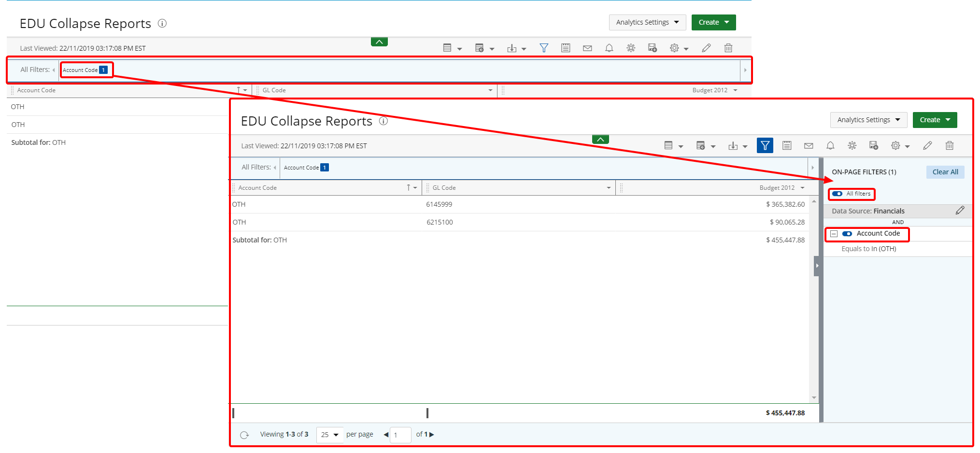Collapse the header with the green chevron in the front report
This screenshot has width=980, height=453.
click(600, 140)
